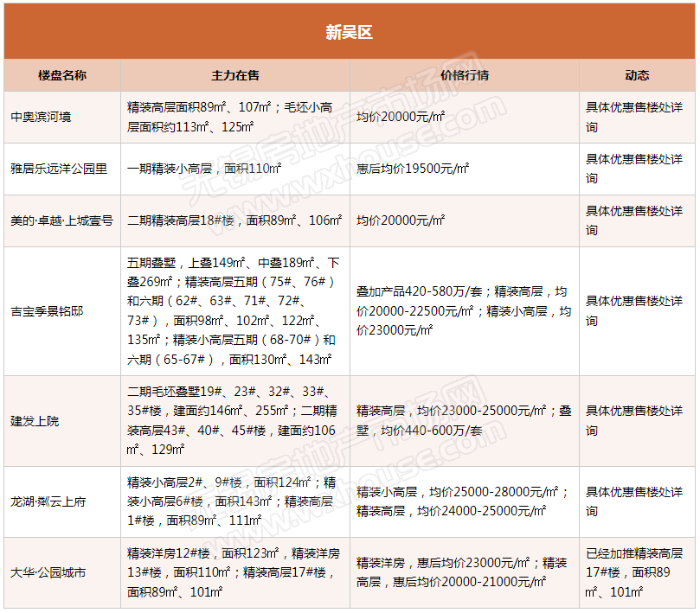Select the 主力在售 column header
Image resolution: width=700 pixels, height=613 pixels.
pos(234,75)
